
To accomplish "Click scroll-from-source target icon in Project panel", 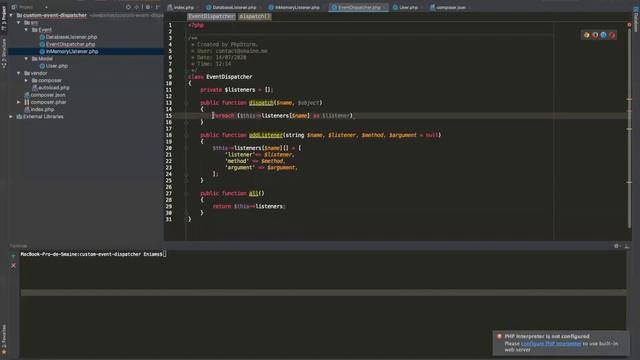I will click(128, 7).
